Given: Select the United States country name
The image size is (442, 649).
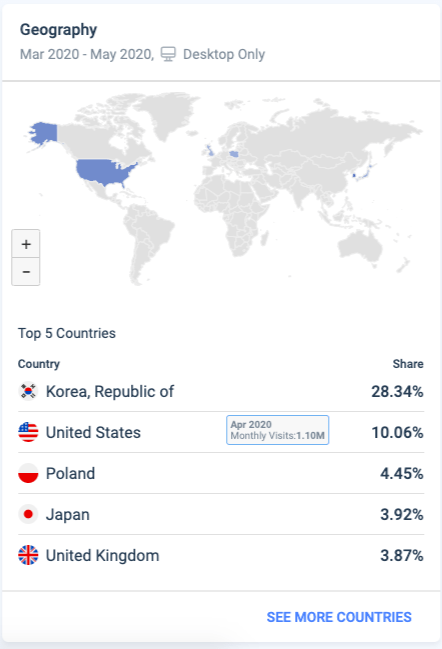Looking at the screenshot, I should [x=93, y=433].
